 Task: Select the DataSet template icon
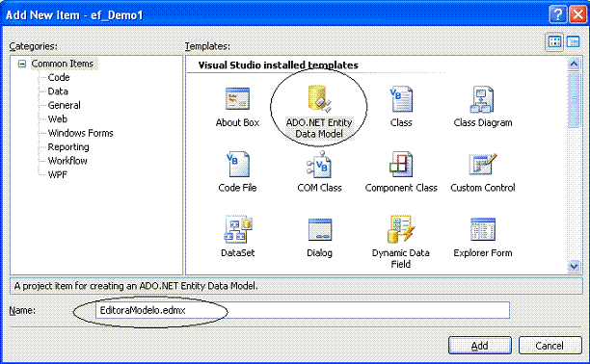pyautogui.click(x=238, y=229)
